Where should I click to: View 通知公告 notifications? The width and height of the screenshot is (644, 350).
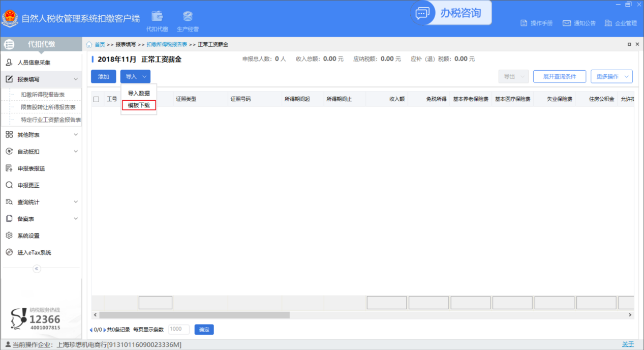tap(579, 23)
